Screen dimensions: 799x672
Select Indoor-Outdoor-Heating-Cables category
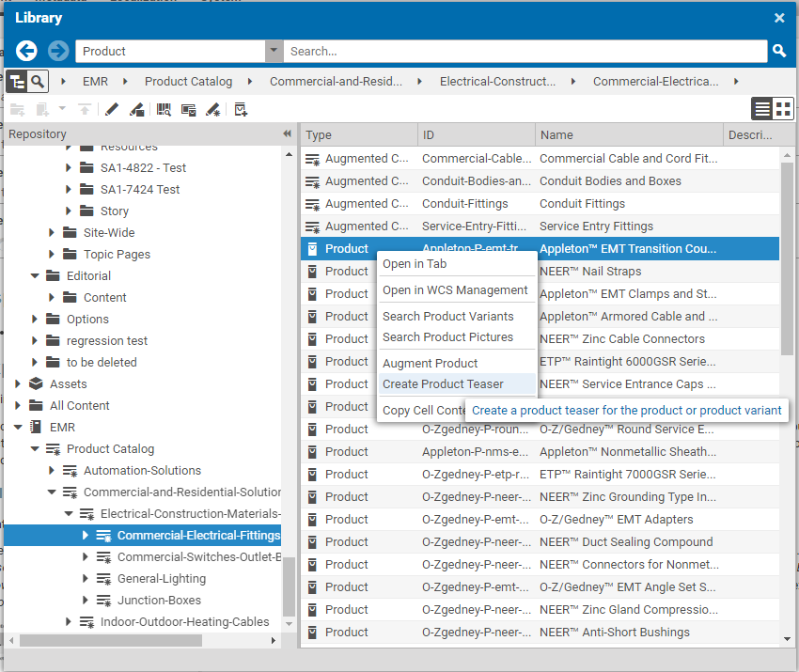[x=184, y=622]
